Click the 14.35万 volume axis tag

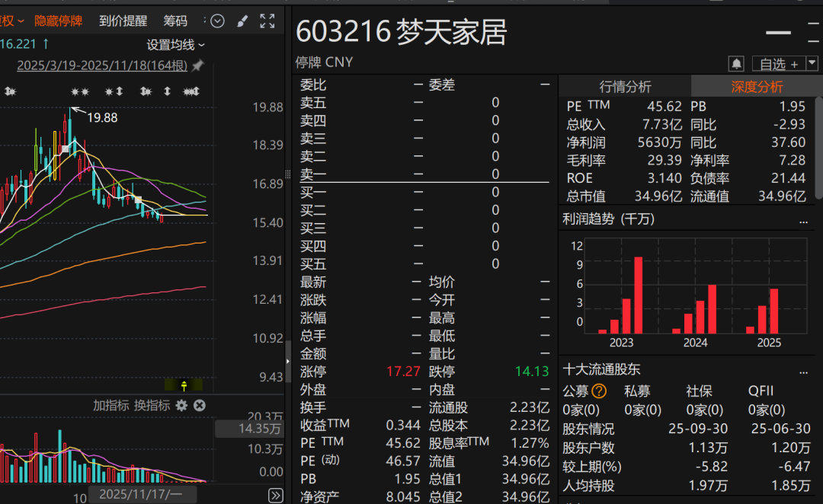pos(249,429)
